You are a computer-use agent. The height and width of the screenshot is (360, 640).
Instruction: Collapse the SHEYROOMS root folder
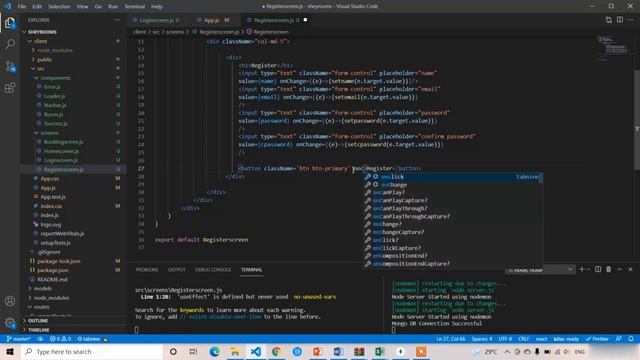[x=73, y=32]
